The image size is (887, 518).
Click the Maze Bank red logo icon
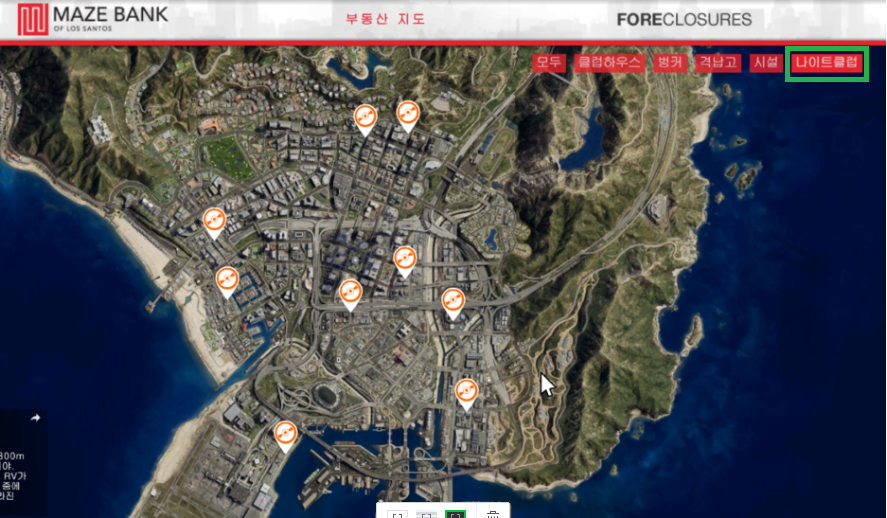click(x=33, y=19)
